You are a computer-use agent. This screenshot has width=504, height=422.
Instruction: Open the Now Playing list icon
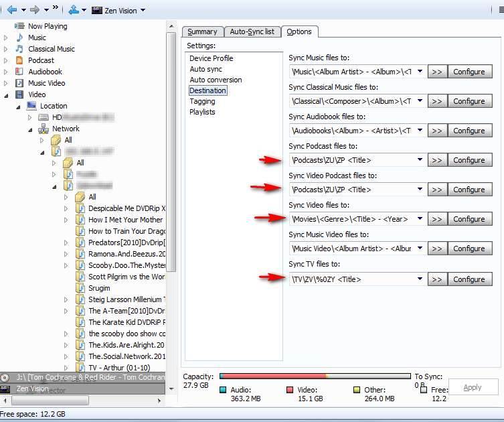click(19, 26)
